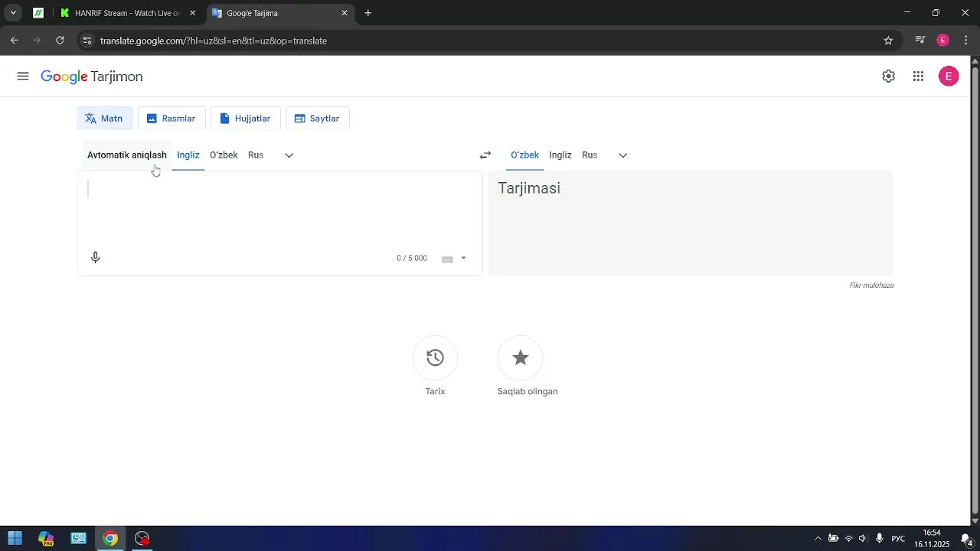Open Saqlab olingan starred translations
Viewport: 980px width, 551px height.
tap(521, 358)
